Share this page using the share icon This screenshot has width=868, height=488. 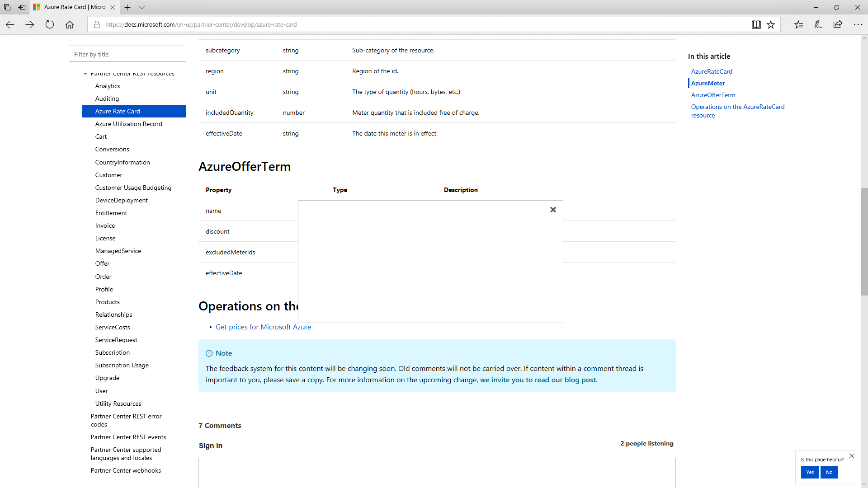tap(838, 24)
